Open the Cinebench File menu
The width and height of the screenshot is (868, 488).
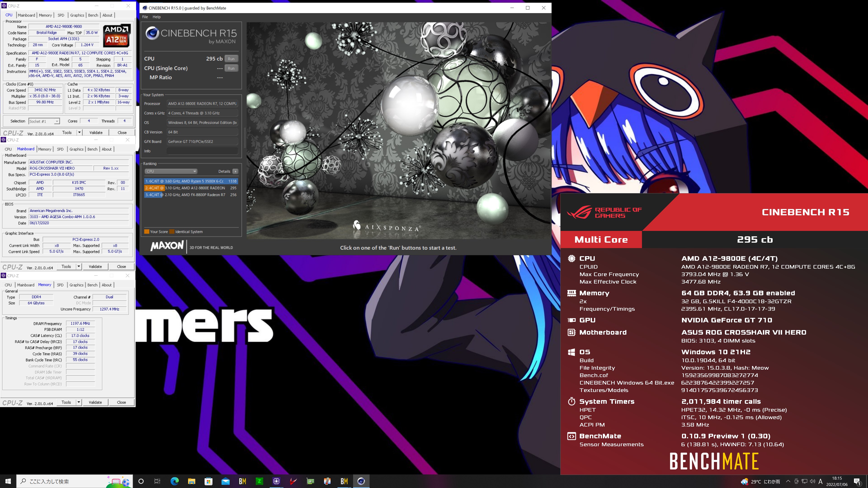click(x=145, y=17)
